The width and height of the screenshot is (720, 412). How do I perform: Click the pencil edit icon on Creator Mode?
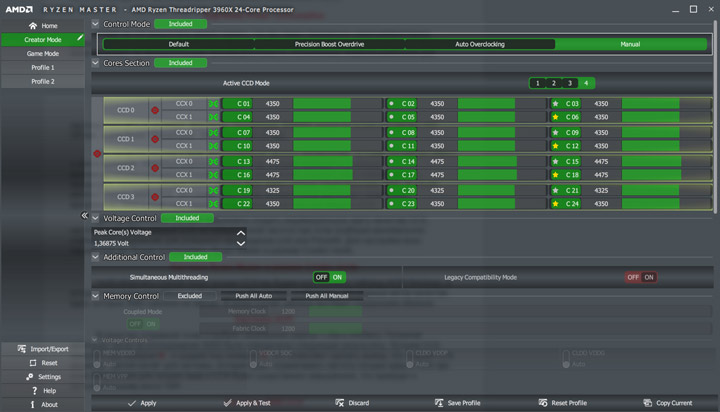(79, 39)
